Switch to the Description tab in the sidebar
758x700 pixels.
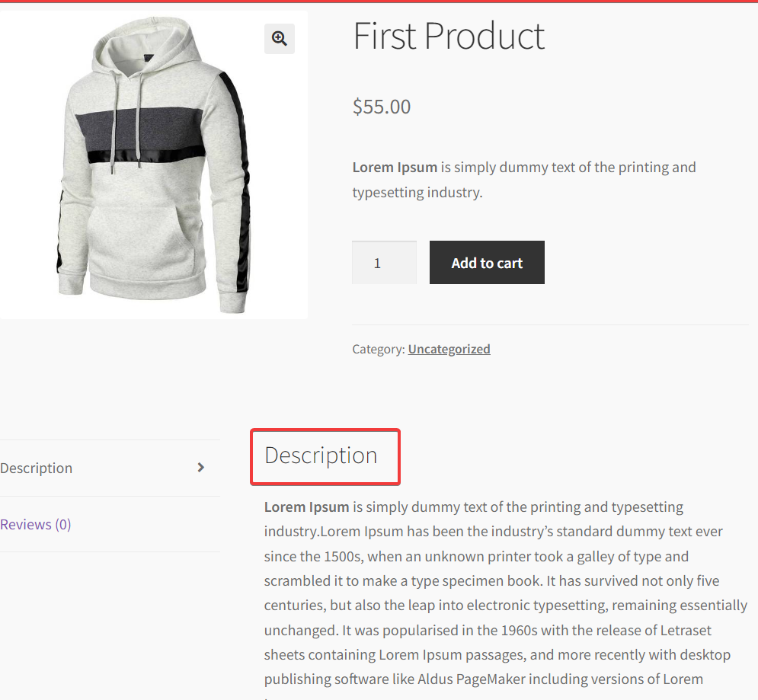(36, 468)
